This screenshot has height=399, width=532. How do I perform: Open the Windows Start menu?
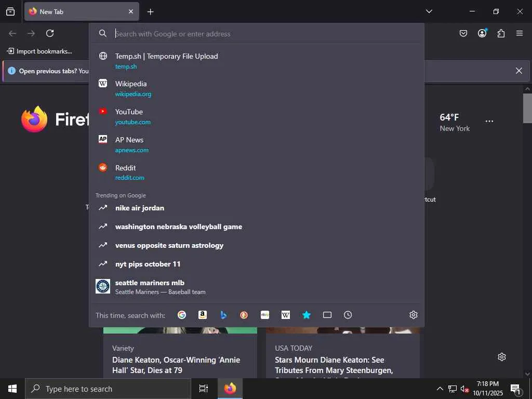coord(12,389)
